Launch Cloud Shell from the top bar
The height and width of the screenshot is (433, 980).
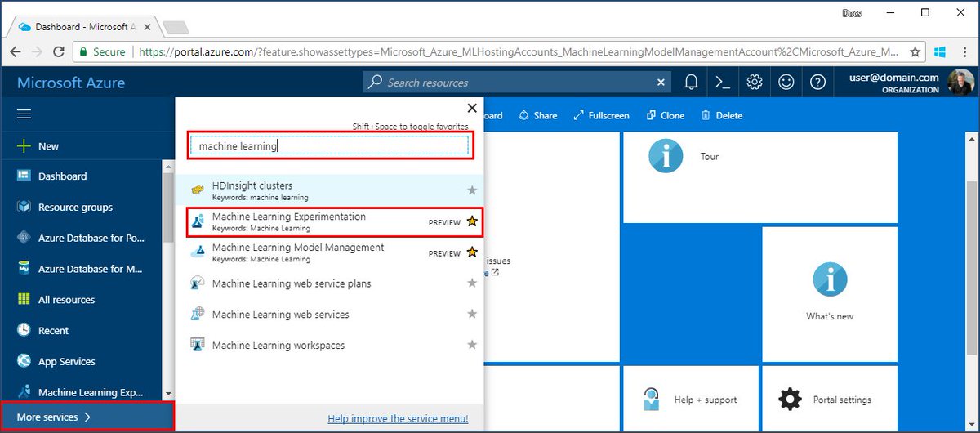click(x=722, y=83)
